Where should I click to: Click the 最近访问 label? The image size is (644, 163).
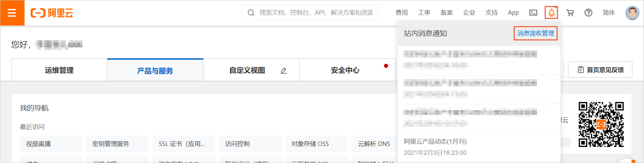[32, 127]
